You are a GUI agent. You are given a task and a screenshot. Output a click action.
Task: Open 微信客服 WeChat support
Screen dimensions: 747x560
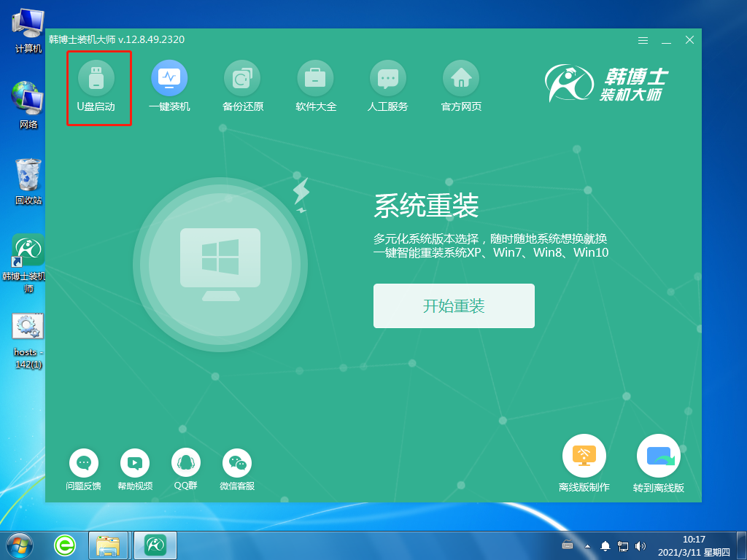[x=236, y=462]
